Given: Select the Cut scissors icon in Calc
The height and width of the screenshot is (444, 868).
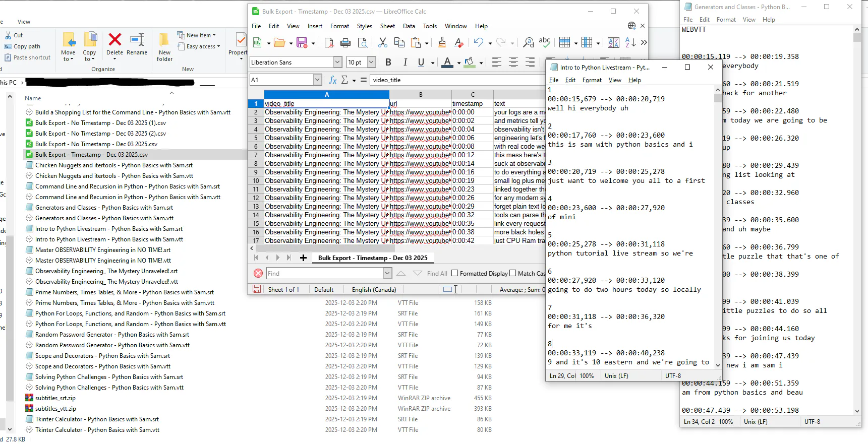Looking at the screenshot, I should (383, 43).
